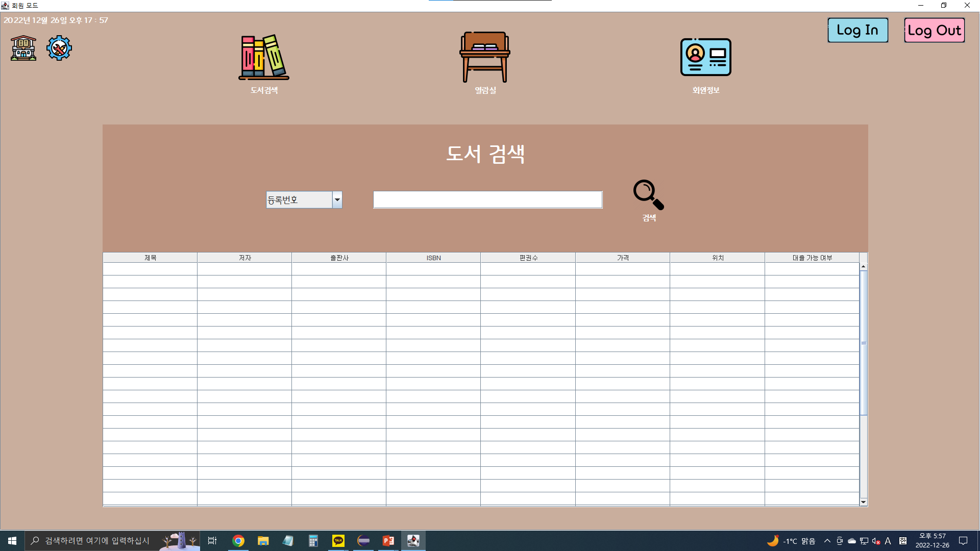Click the 제목 column header
The image size is (980, 551).
[150, 258]
